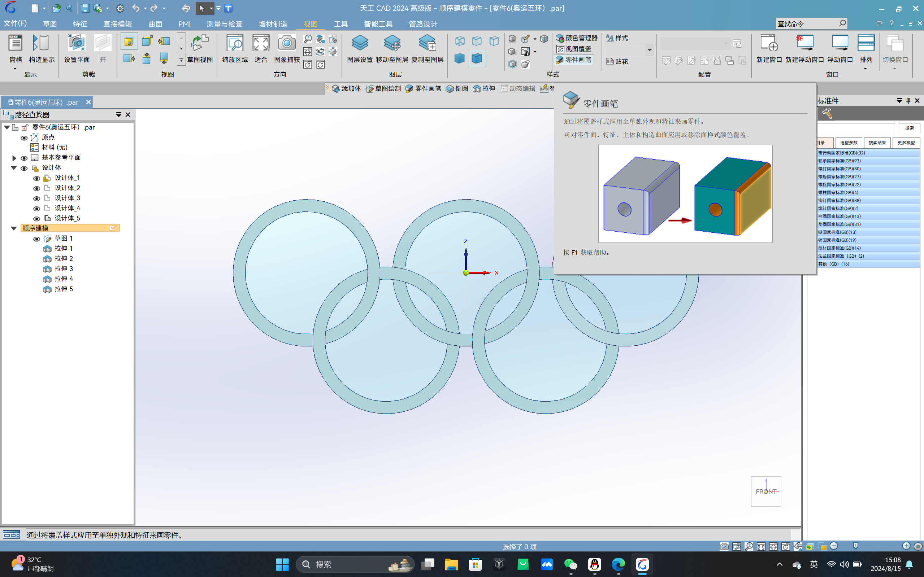Switch to the 特征 ribbon tab
The width and height of the screenshot is (924, 577).
tap(80, 24)
